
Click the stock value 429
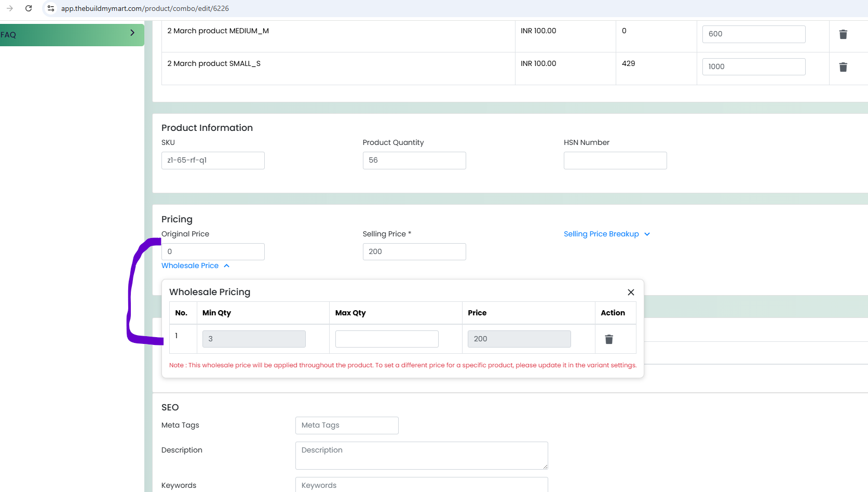[629, 63]
